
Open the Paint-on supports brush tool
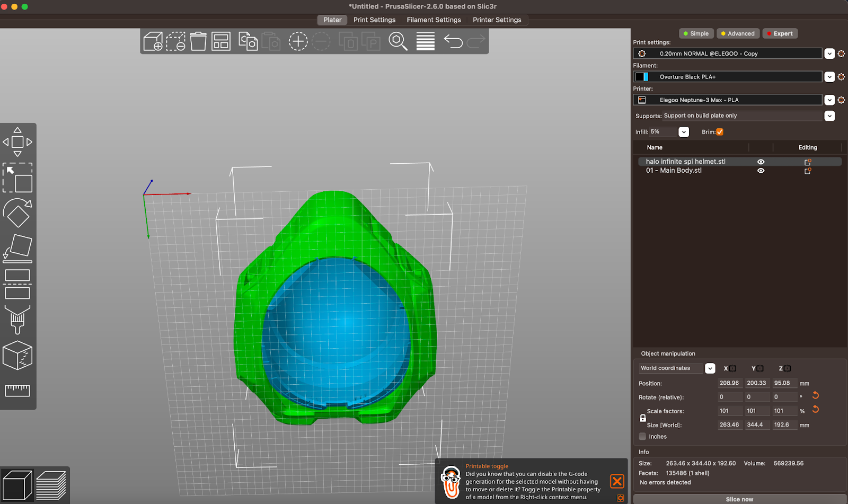[x=17, y=320]
